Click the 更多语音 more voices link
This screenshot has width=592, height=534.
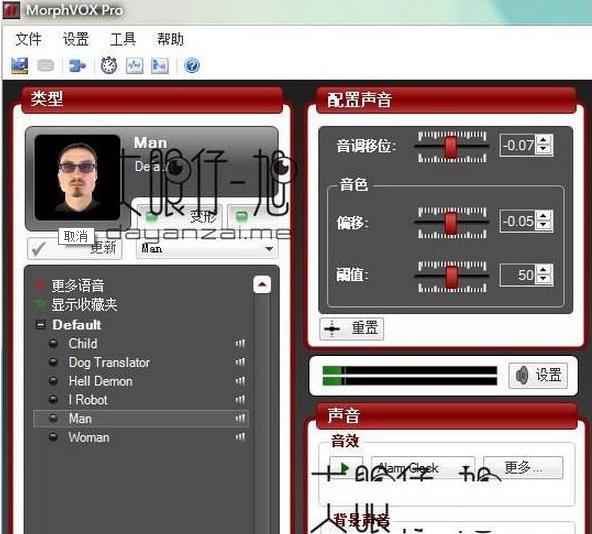[78, 286]
